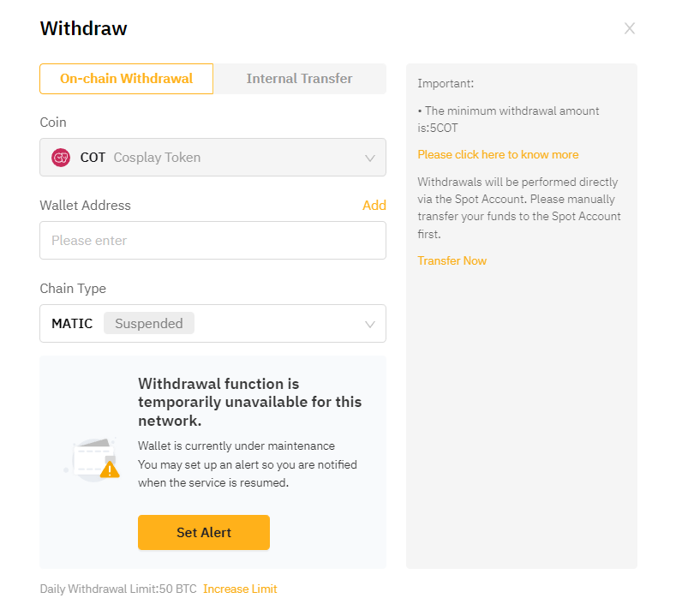The height and width of the screenshot is (616, 676).
Task: Open the Chain Type chevron arrow
Action: tap(370, 324)
